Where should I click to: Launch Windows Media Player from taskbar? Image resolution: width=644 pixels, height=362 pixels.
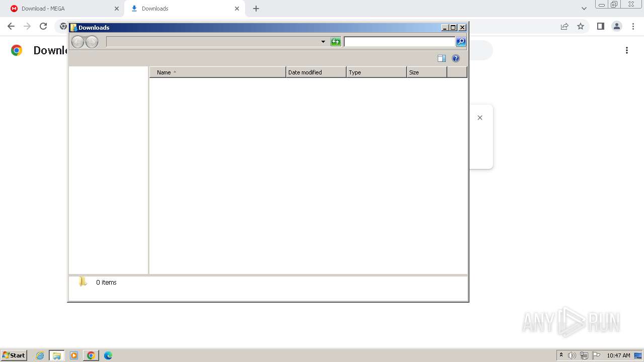pos(74,355)
